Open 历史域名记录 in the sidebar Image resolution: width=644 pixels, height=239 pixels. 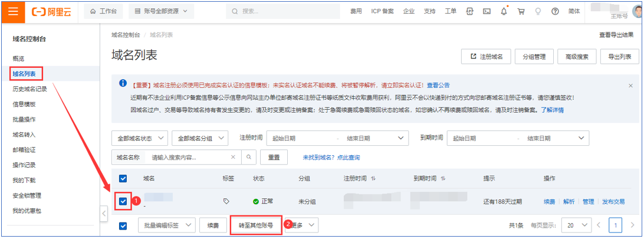(29, 89)
